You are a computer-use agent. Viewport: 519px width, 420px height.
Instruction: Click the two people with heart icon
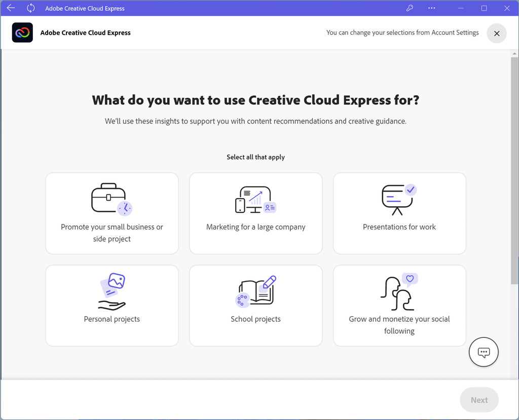click(399, 292)
